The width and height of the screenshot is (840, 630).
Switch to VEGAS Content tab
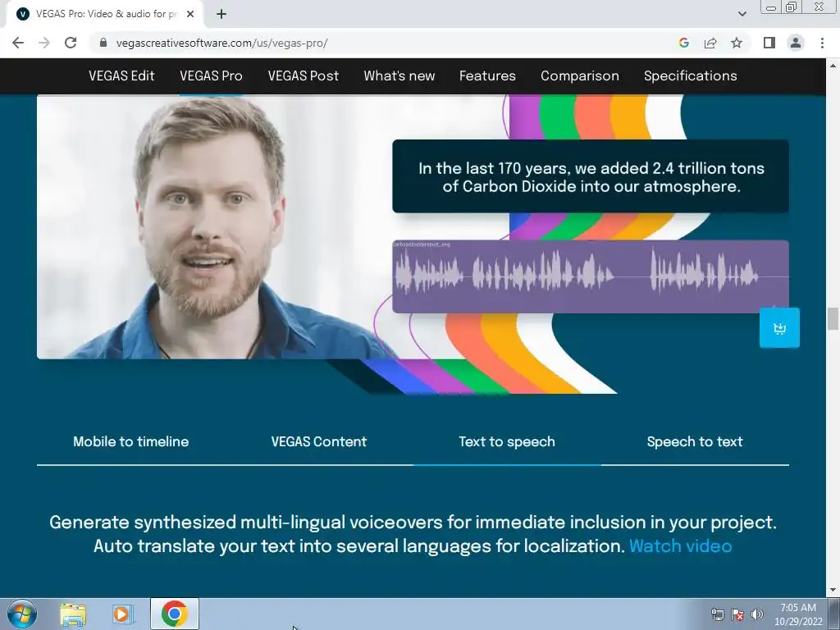click(319, 442)
